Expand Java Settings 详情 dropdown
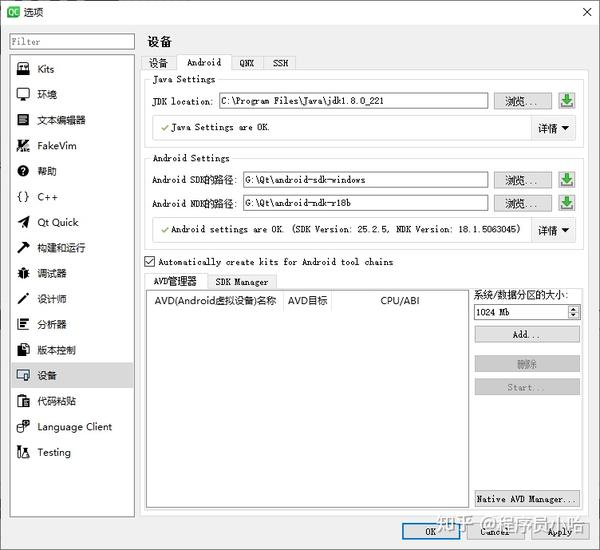The height and width of the screenshot is (550, 600). pyautogui.click(x=553, y=128)
